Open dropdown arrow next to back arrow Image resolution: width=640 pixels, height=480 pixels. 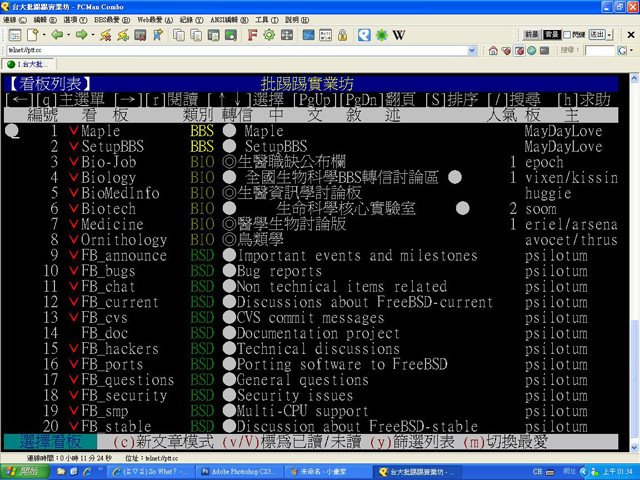point(68,36)
